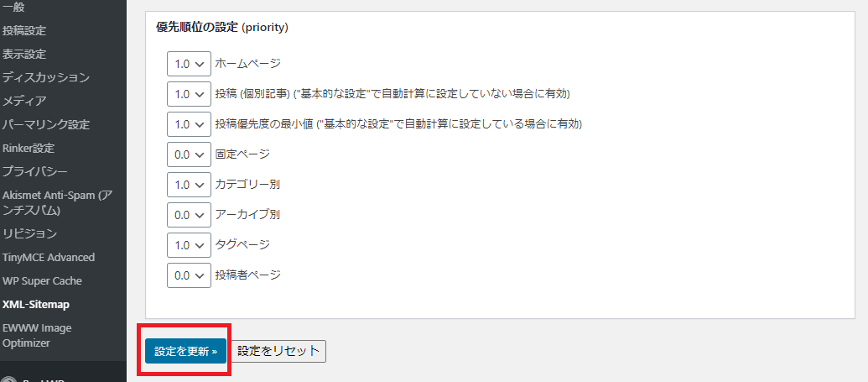
Task: Click the 設定を更新 button
Action: [x=185, y=351]
